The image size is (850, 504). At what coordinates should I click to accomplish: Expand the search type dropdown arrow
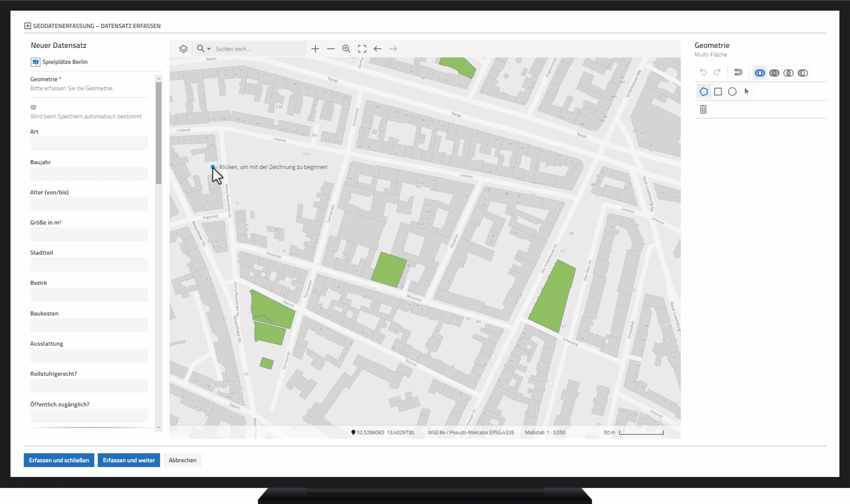click(x=209, y=49)
